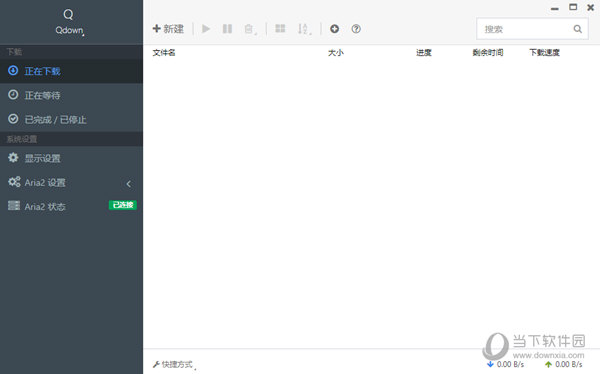Open the Qdown logo dropdown
Viewport: 600px width, 374px height.
point(69,23)
